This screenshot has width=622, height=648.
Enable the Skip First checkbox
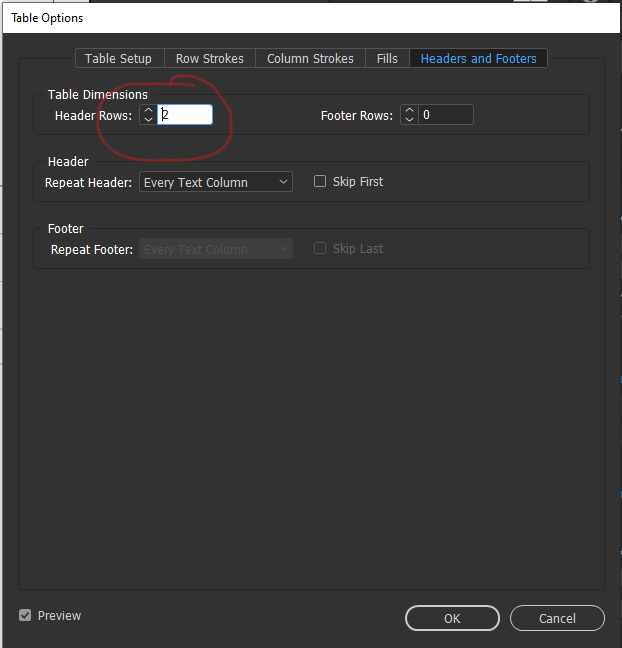click(x=320, y=181)
